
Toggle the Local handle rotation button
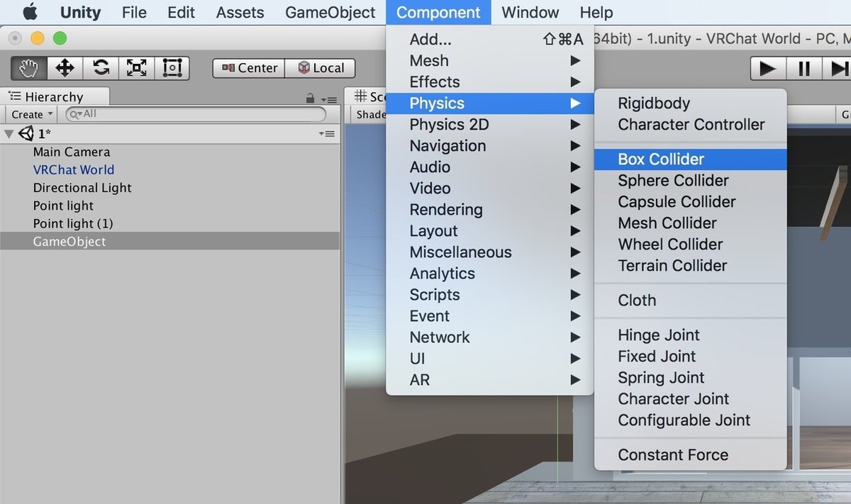[320, 68]
